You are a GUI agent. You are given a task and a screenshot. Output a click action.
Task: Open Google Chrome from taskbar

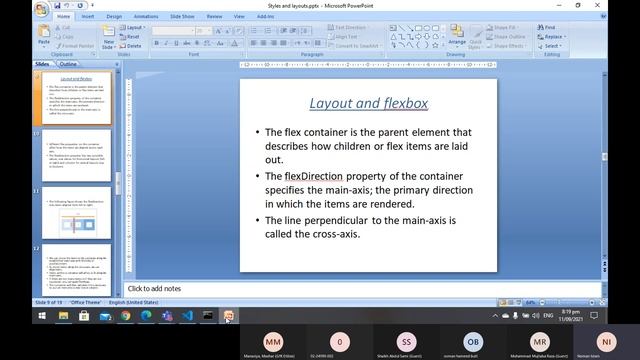tap(126, 316)
